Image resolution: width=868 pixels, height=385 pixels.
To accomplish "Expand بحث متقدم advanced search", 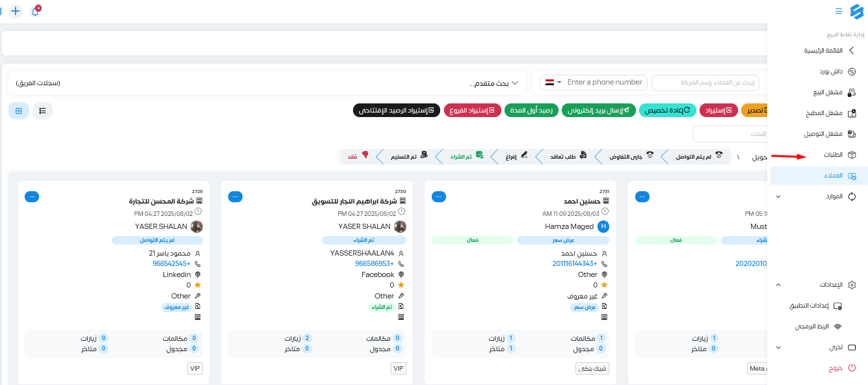I will pos(494,83).
